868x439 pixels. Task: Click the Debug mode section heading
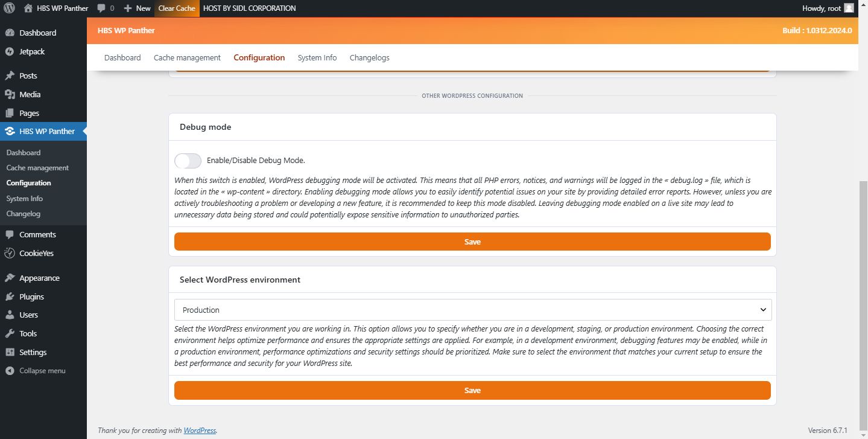[205, 127]
